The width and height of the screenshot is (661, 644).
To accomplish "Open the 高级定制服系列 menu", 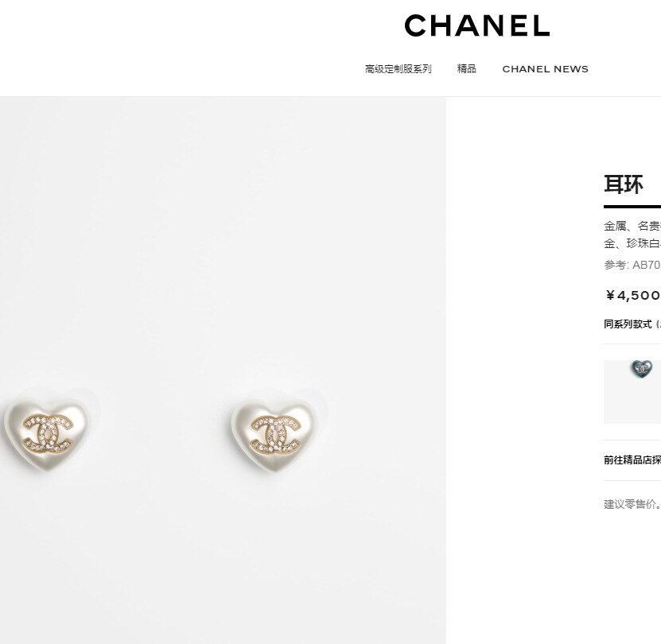I will (x=398, y=68).
